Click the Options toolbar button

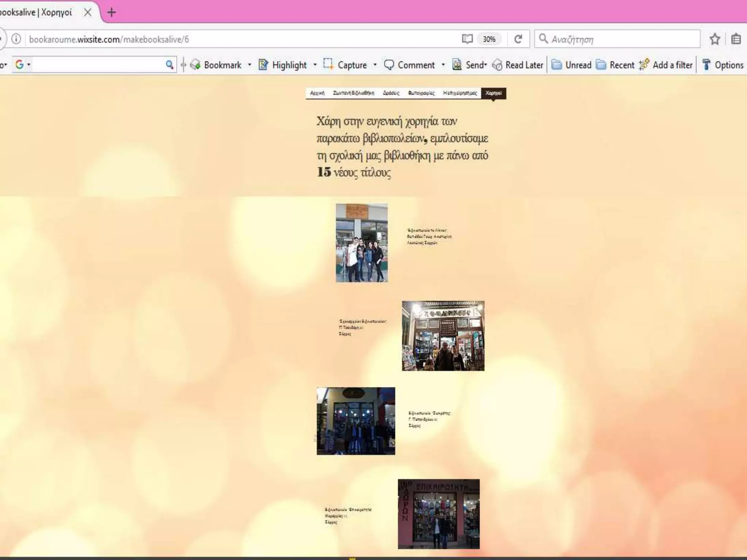723,65
